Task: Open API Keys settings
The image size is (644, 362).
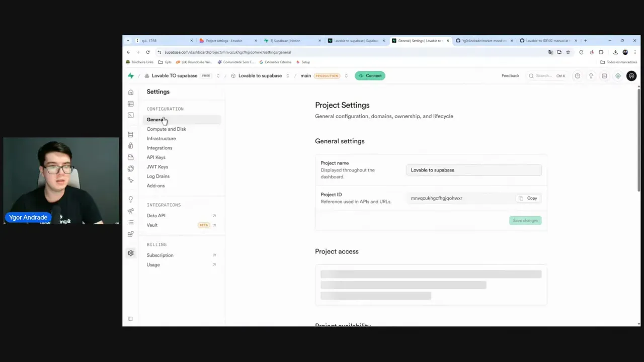Action: [156, 157]
